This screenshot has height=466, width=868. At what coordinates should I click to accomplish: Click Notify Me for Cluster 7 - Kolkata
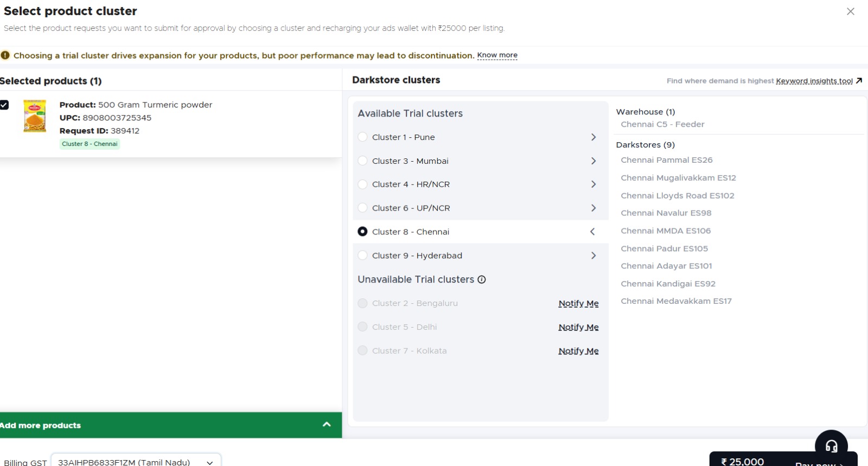[578, 351]
